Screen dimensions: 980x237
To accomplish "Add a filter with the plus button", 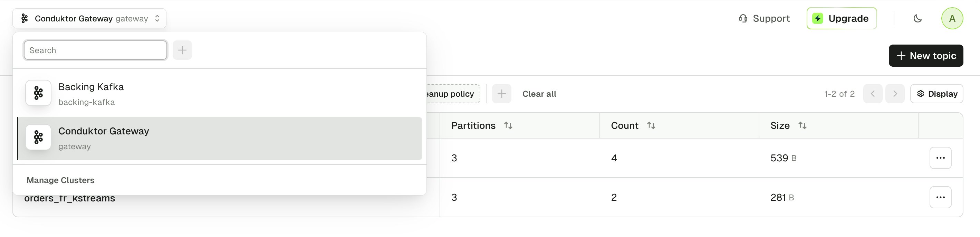I will click(501, 94).
